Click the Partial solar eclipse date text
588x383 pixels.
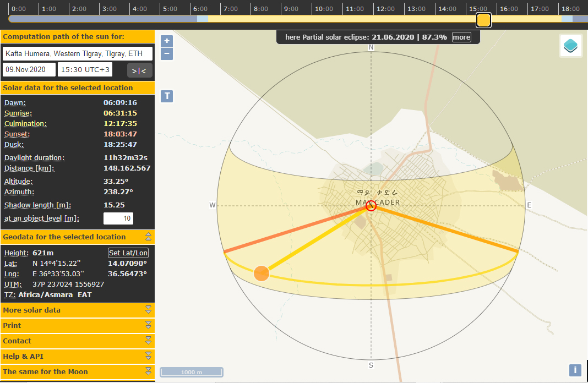click(393, 37)
